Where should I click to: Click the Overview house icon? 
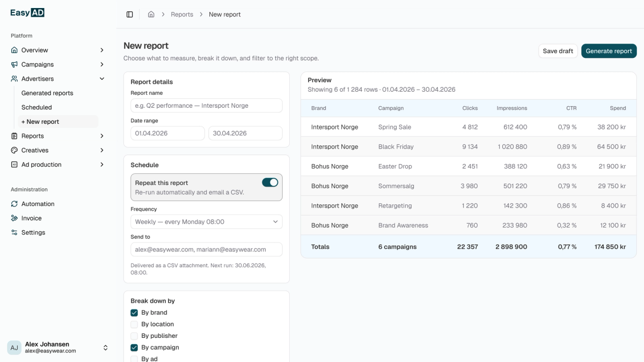pos(14,50)
